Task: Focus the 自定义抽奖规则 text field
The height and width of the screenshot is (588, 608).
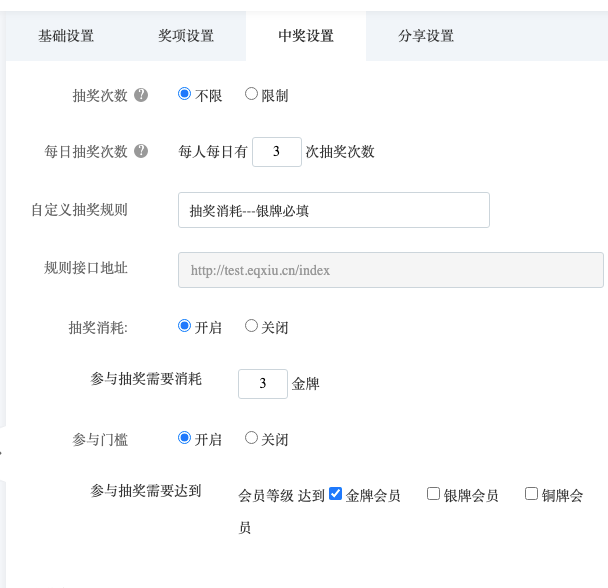Action: pyautogui.click(x=334, y=210)
